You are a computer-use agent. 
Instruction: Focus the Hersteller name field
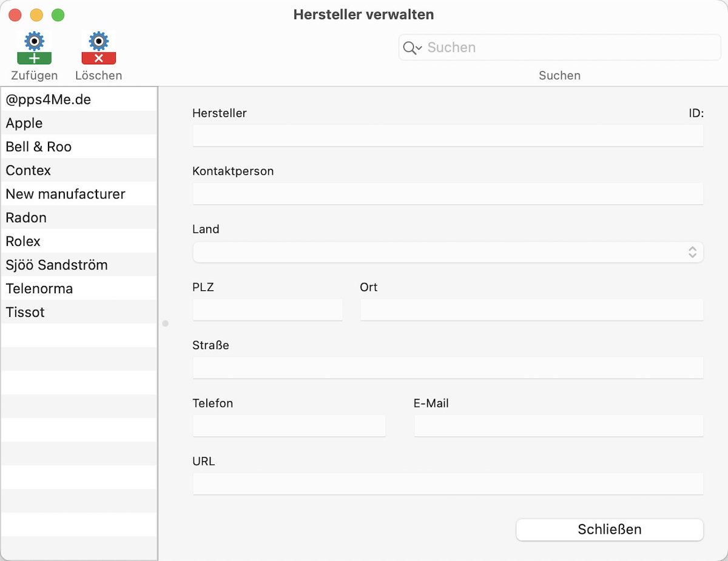click(448, 135)
